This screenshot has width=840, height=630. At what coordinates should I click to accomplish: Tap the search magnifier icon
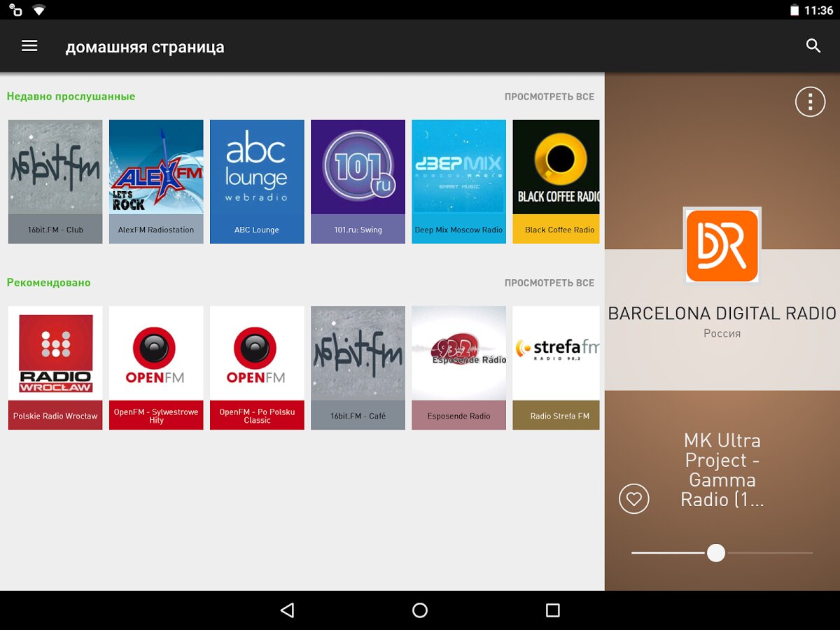click(x=813, y=46)
